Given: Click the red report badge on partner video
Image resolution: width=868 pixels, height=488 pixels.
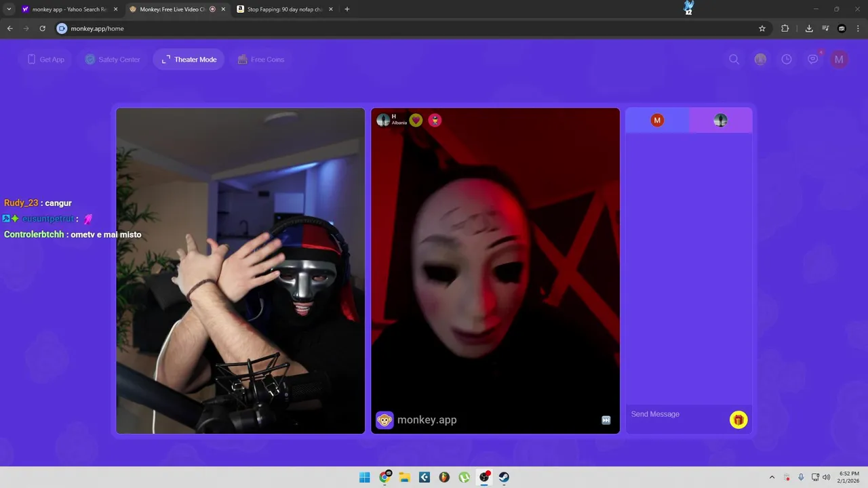Looking at the screenshot, I should coord(435,120).
